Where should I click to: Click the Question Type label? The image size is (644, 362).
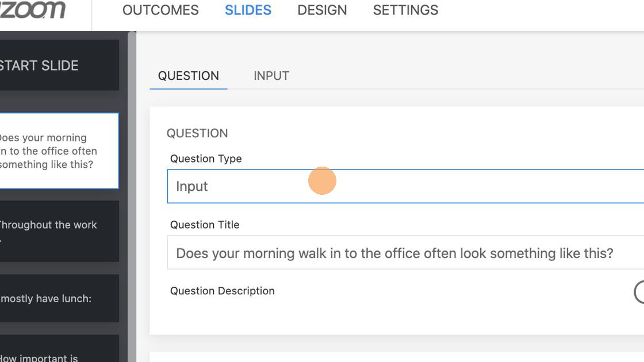(x=206, y=159)
